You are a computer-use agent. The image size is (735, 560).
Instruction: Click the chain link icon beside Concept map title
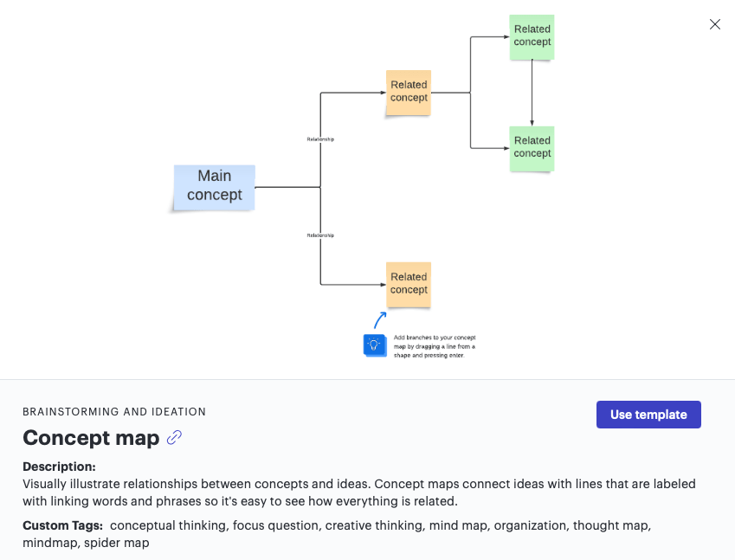[x=173, y=437]
